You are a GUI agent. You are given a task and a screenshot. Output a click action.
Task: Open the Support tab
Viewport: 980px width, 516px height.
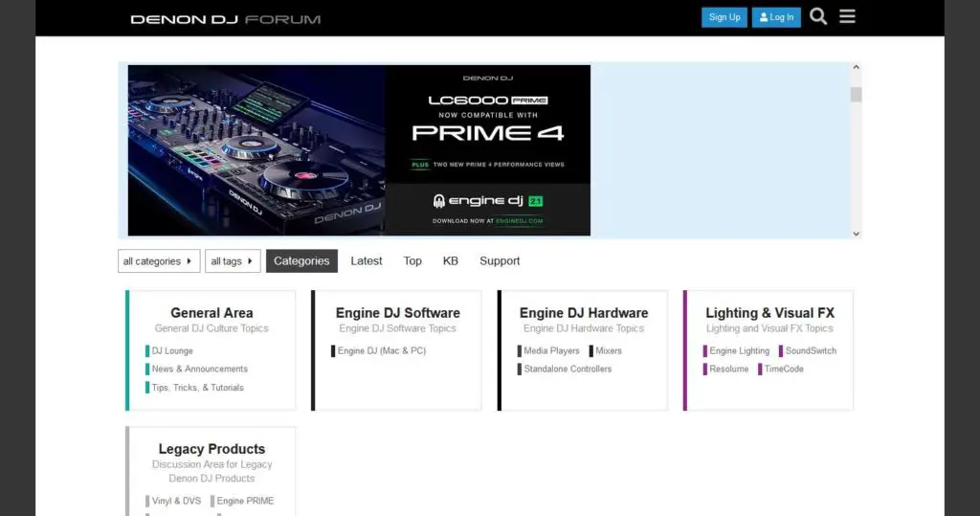coord(500,260)
